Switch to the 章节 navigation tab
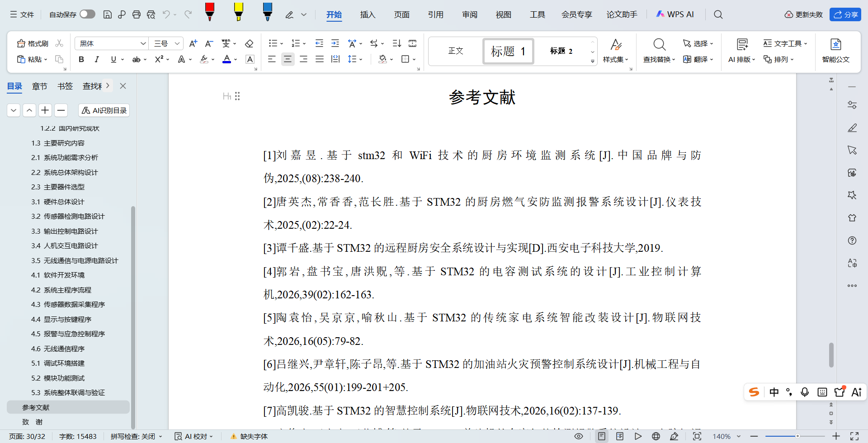This screenshot has width=868, height=443. point(40,86)
